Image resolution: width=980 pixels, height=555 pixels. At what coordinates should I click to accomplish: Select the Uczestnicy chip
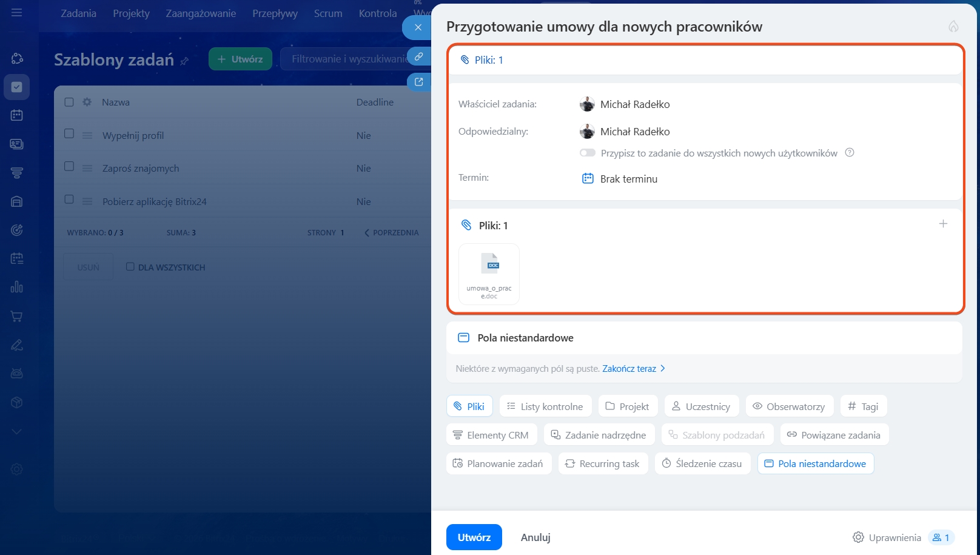click(x=701, y=406)
